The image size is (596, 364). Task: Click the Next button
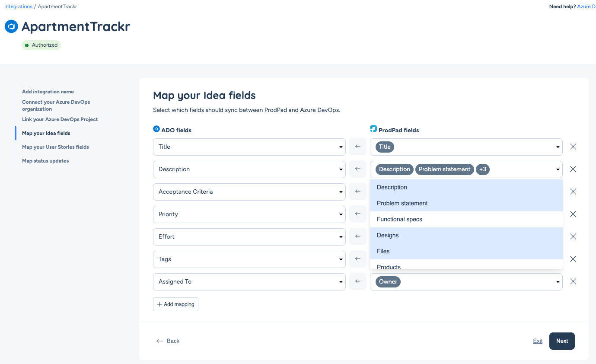point(562,341)
